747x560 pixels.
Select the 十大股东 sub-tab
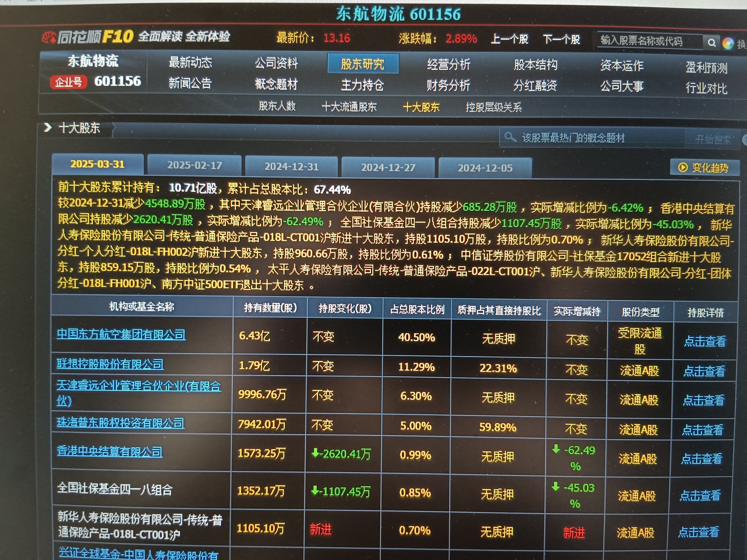(421, 107)
